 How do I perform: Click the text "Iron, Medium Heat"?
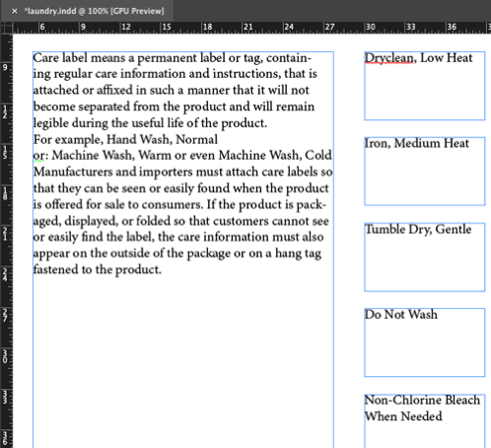417,143
